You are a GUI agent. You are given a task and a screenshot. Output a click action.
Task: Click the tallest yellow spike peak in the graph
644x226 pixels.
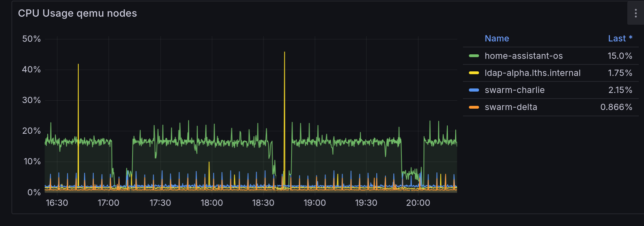tap(284, 53)
